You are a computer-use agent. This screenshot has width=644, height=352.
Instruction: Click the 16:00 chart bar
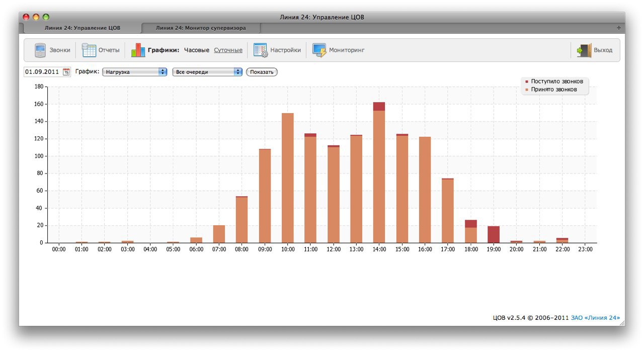click(x=425, y=190)
